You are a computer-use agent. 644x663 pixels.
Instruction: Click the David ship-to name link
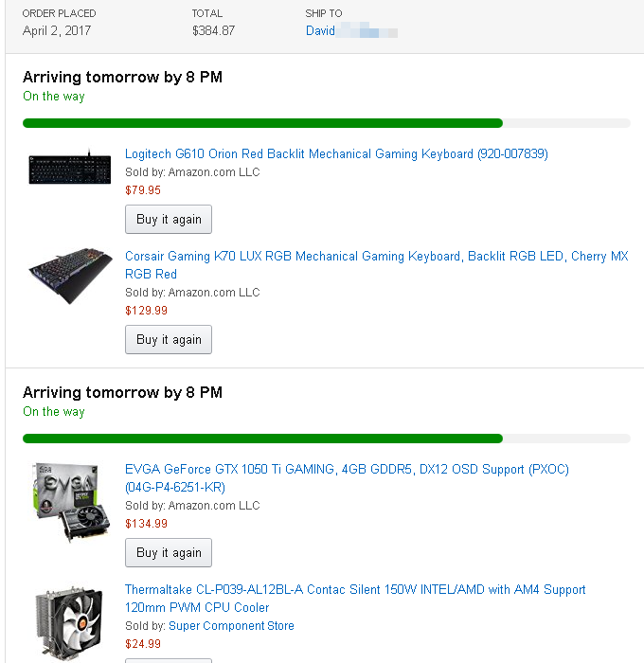[x=321, y=31]
